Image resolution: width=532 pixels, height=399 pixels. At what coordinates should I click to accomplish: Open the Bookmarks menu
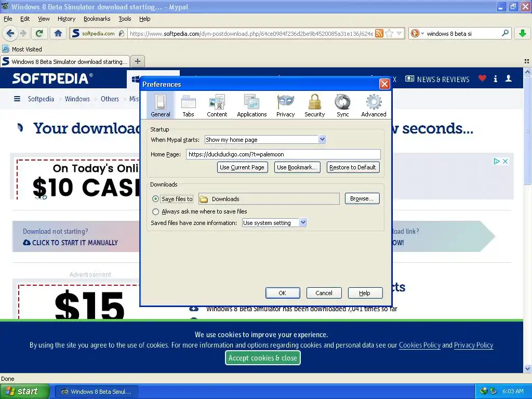(97, 19)
